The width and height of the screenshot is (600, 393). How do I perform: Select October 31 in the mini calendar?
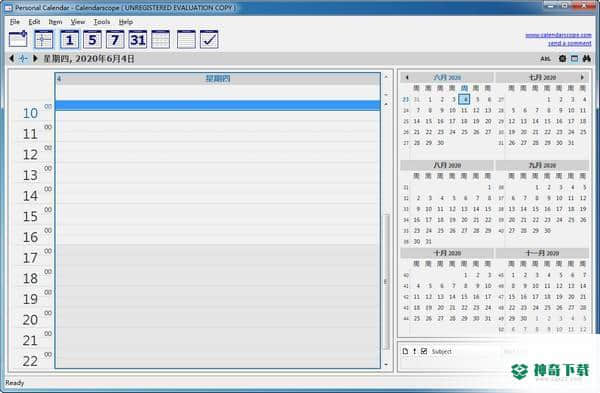tap(488, 319)
